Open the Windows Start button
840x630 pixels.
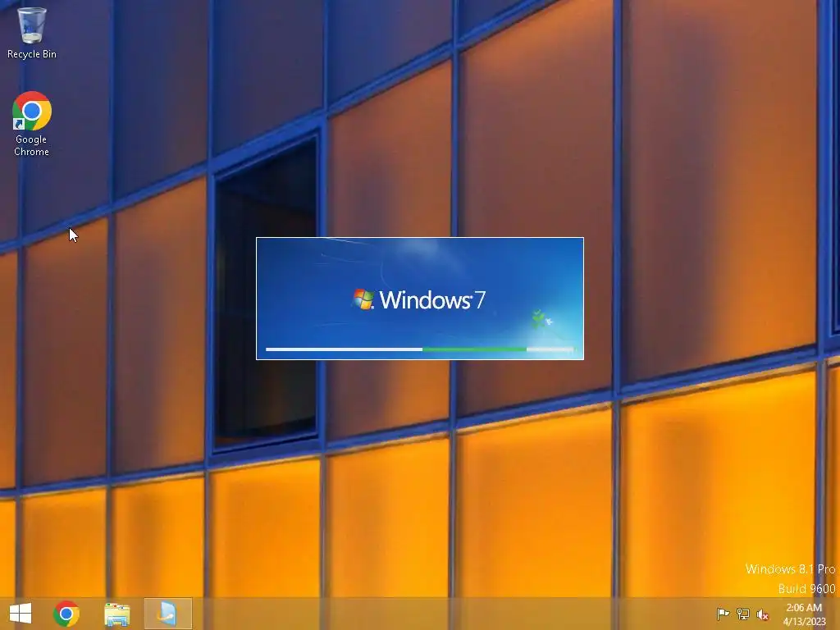pos(21,614)
